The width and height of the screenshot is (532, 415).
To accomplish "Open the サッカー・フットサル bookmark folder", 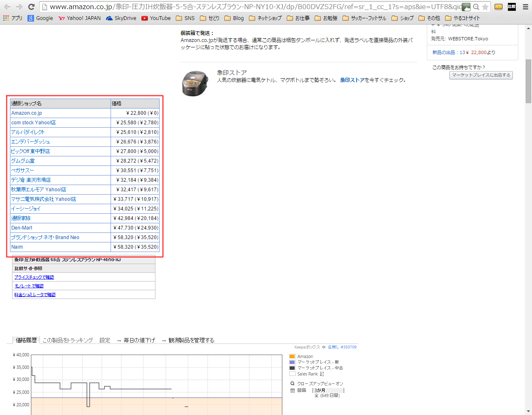I will click(364, 18).
